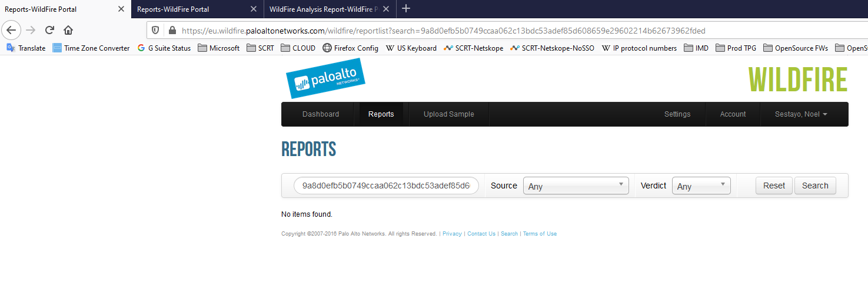This screenshot has width=868, height=288.
Task: Open the Source dropdown set to Any
Action: point(576,186)
